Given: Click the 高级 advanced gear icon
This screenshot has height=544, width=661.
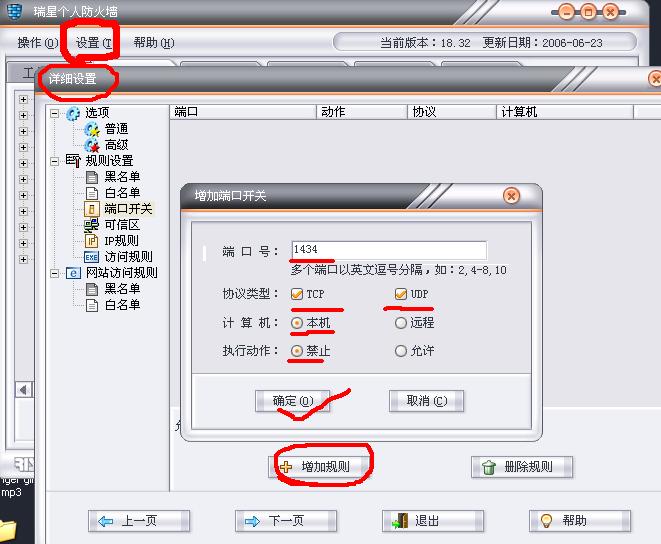Looking at the screenshot, I should click(x=91, y=145).
